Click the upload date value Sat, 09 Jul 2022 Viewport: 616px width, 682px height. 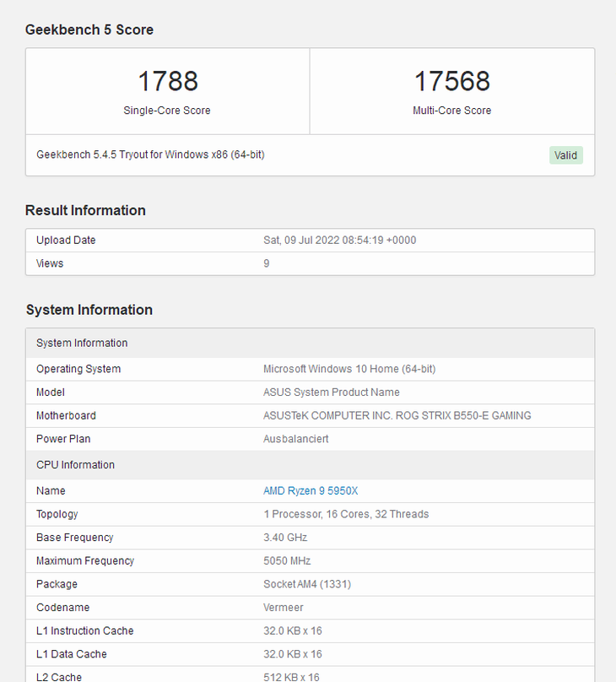point(339,240)
